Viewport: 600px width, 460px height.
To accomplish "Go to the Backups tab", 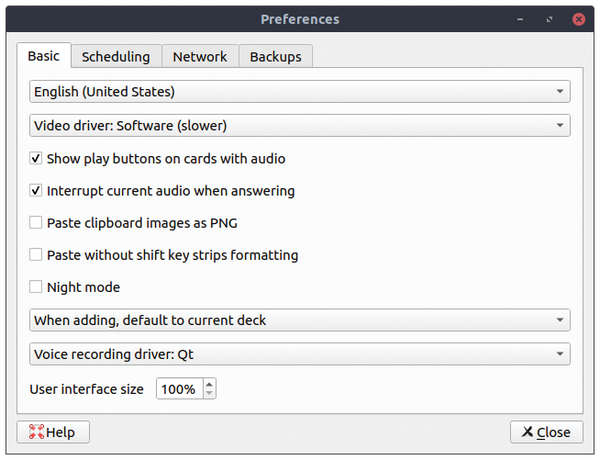I will point(276,57).
